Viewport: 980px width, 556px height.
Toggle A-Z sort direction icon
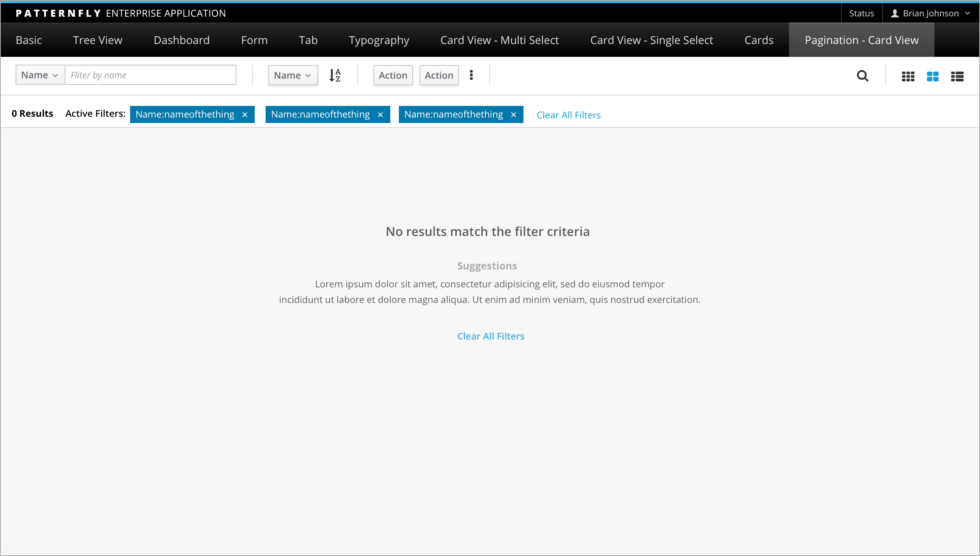click(335, 75)
